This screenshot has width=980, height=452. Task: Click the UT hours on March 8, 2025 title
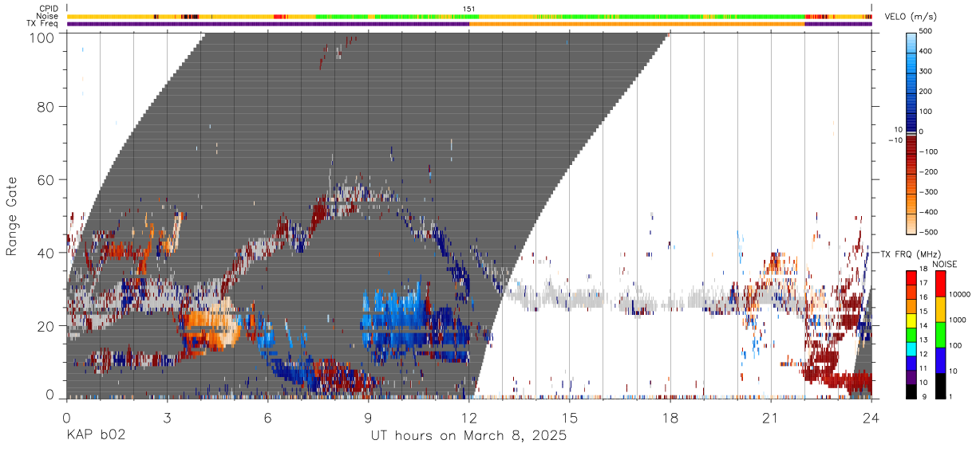click(x=468, y=436)
